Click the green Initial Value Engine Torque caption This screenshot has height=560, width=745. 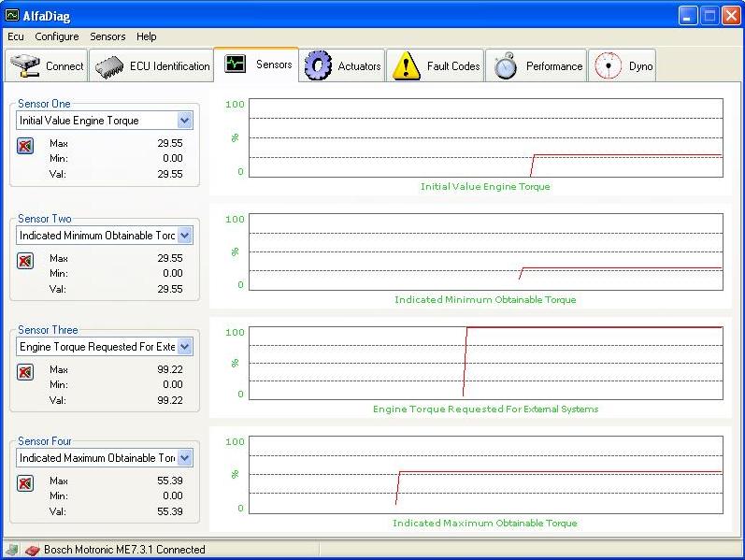pyautogui.click(x=485, y=186)
